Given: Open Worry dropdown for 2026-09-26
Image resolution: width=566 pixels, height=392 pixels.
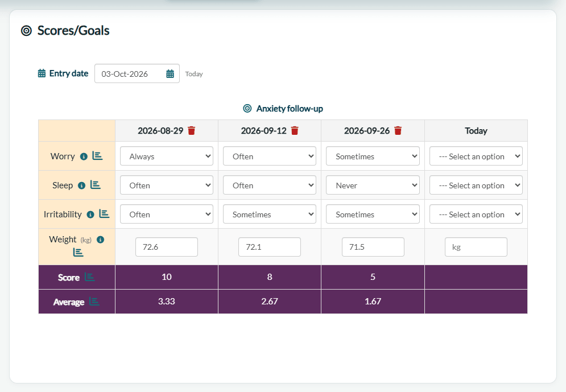Looking at the screenshot, I should (373, 156).
